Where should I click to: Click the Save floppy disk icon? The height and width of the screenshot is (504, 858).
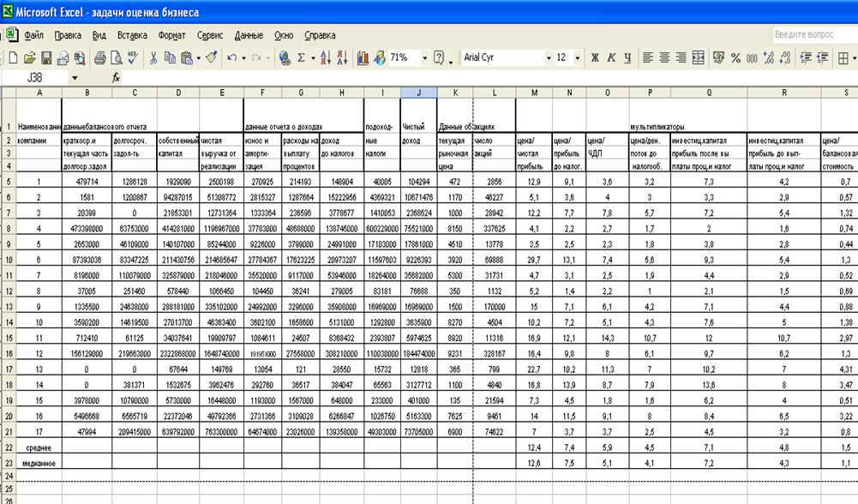[x=47, y=58]
